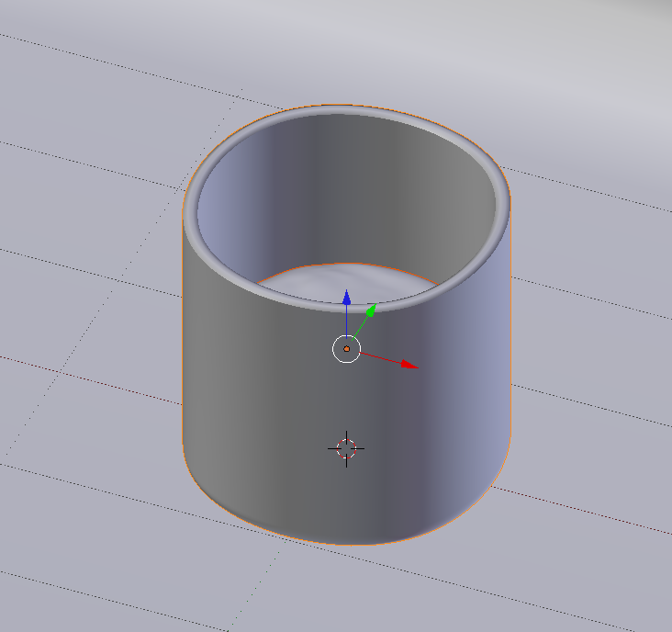Click the 3D cursor crosshair on the cylinder

click(346, 449)
